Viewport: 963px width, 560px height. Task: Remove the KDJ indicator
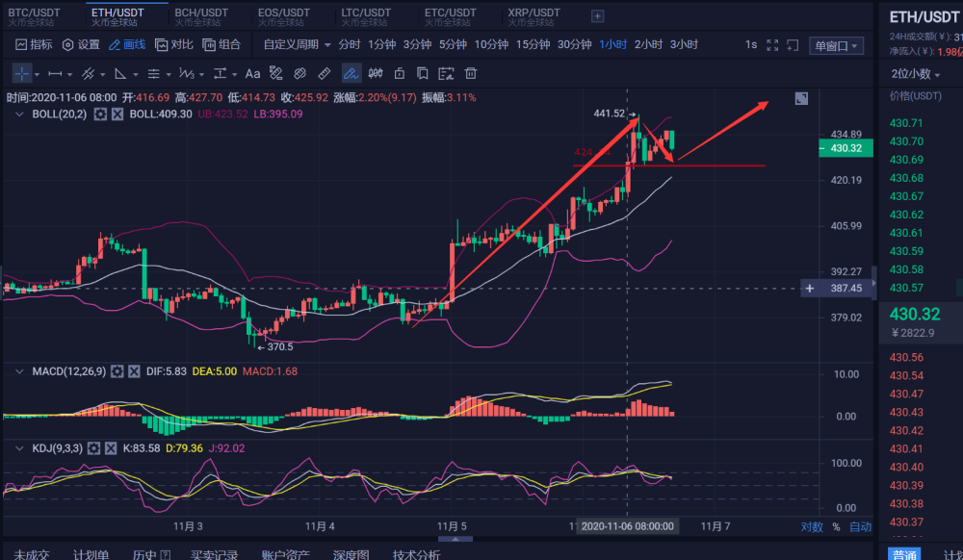point(111,448)
